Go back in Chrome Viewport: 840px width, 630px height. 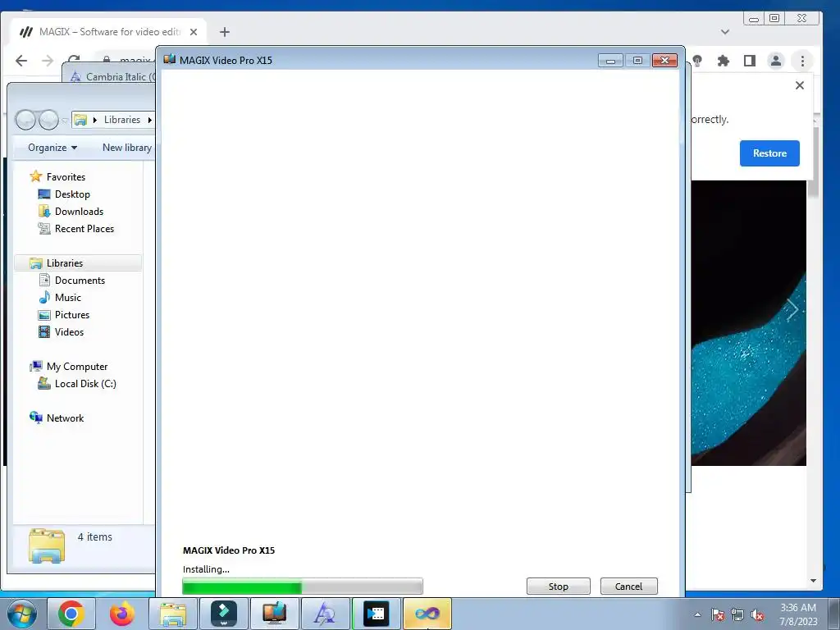click(21, 61)
